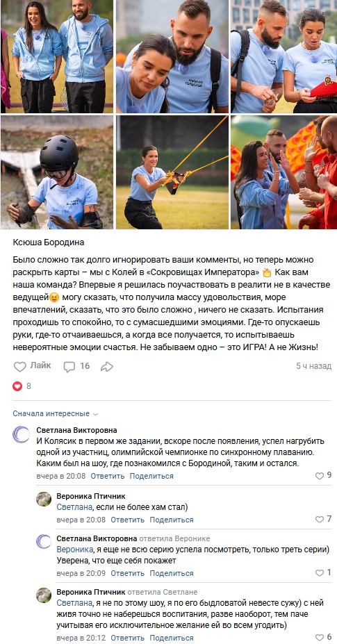Image resolution: width=337 pixels, height=644 pixels.
Task: Click the red heart reaction badge
Action: pos(17,386)
